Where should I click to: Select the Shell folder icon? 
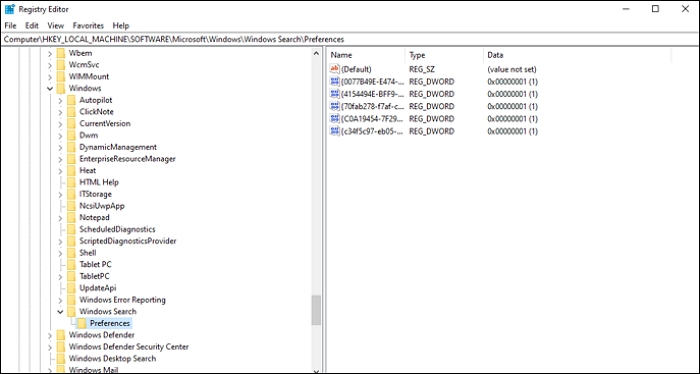71,253
